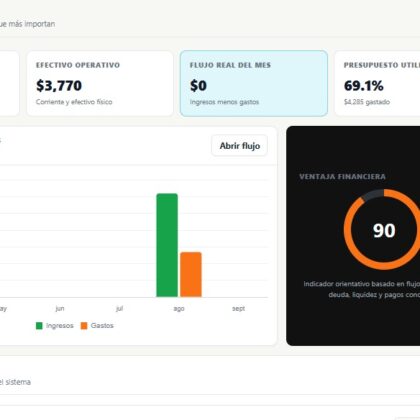Open the Abrir flujo button
The width and height of the screenshot is (420, 420).
[x=239, y=146]
